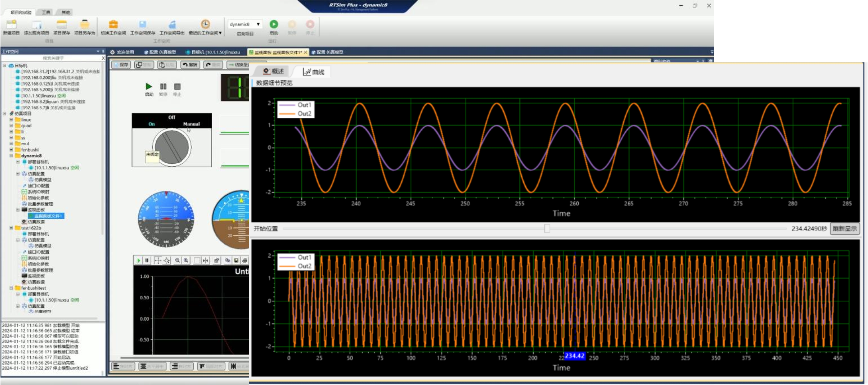The width and height of the screenshot is (868, 385).
Task: Collapse the dynamic8 project tree node
Action: click(11, 156)
